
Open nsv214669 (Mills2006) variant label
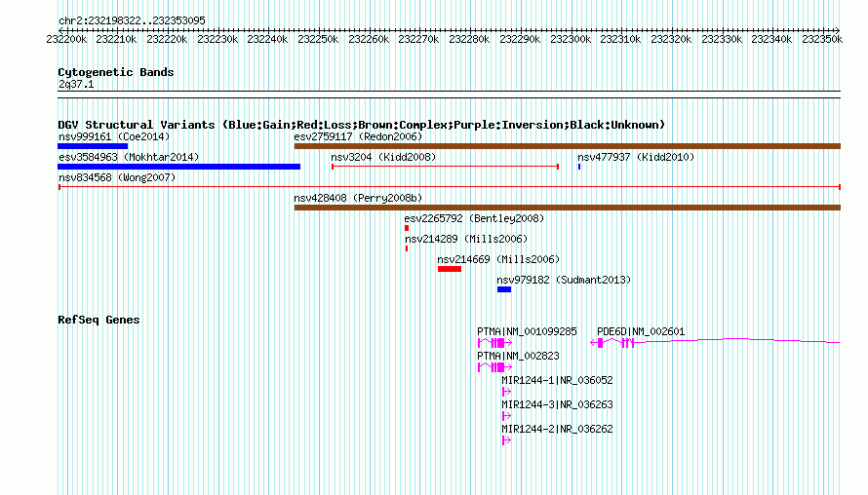click(x=498, y=259)
